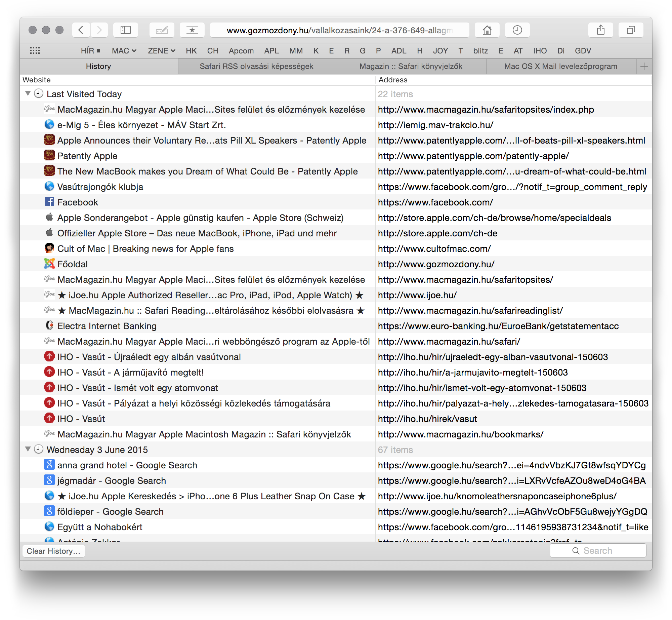Click the address bar URL field
The width and height of the screenshot is (672, 620).
click(x=339, y=30)
